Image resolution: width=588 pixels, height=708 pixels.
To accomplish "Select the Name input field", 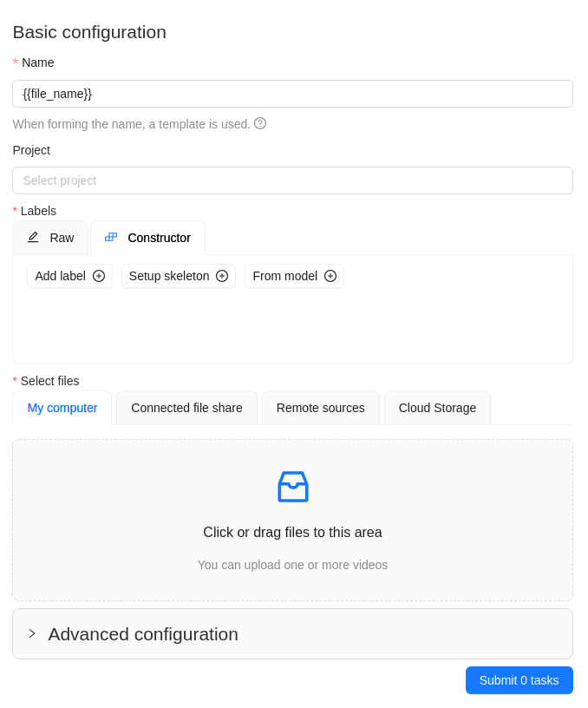I will click(292, 94).
